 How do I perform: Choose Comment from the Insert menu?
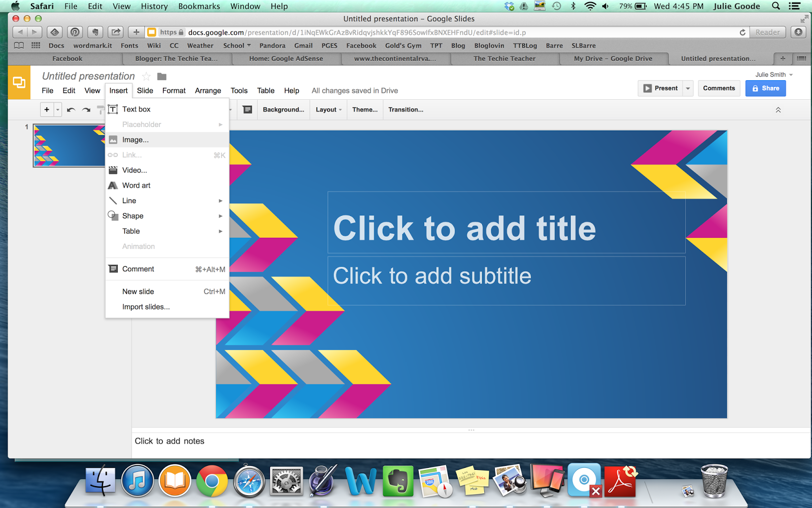coord(167,269)
